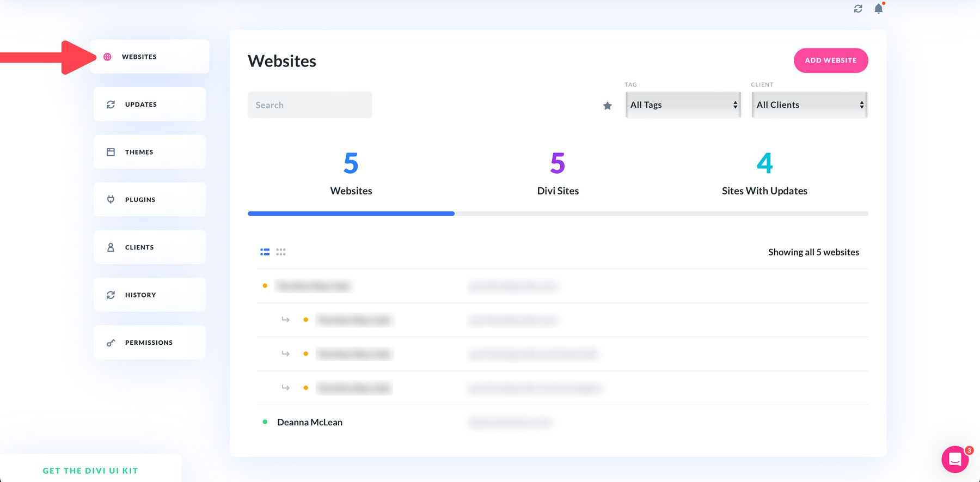Open the Permissions page
This screenshot has height=482, width=980.
tap(150, 343)
